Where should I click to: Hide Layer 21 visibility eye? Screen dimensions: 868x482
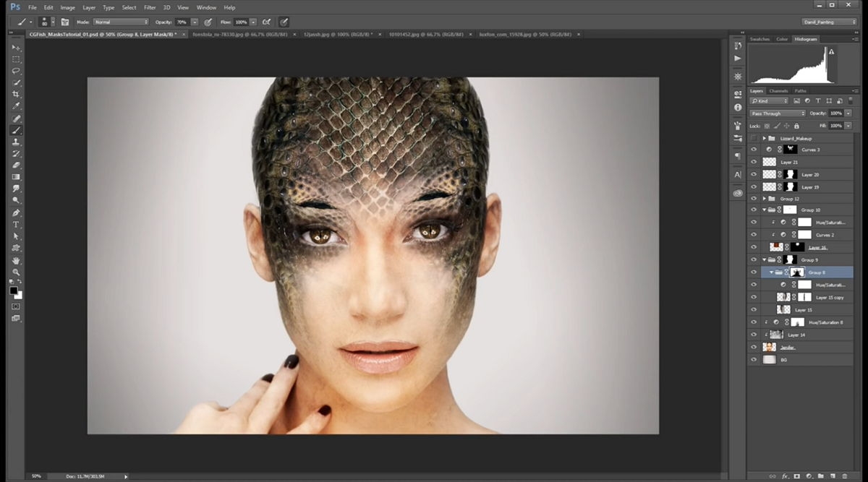pyautogui.click(x=754, y=163)
